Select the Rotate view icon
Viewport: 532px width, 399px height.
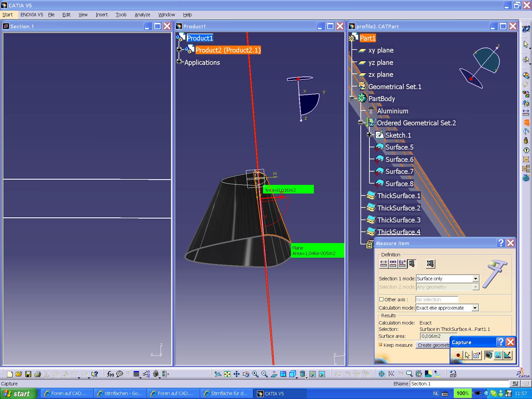click(x=246, y=374)
